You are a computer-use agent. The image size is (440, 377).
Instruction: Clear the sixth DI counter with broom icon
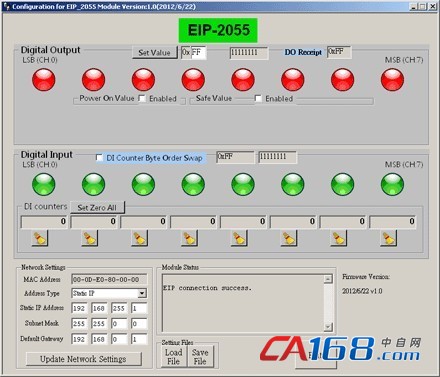[289, 239]
